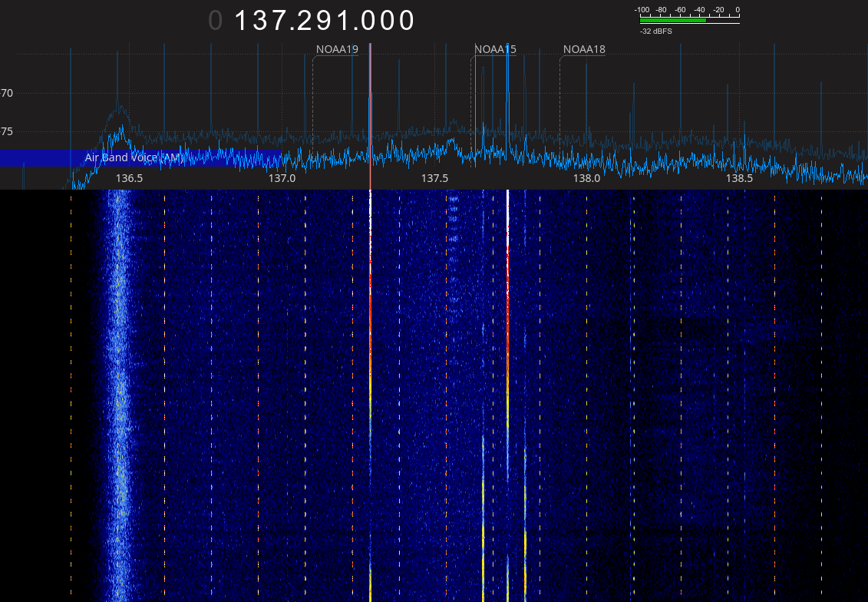Click the NOAA19 bookmark label
This screenshot has height=602, width=868.
tap(337, 50)
